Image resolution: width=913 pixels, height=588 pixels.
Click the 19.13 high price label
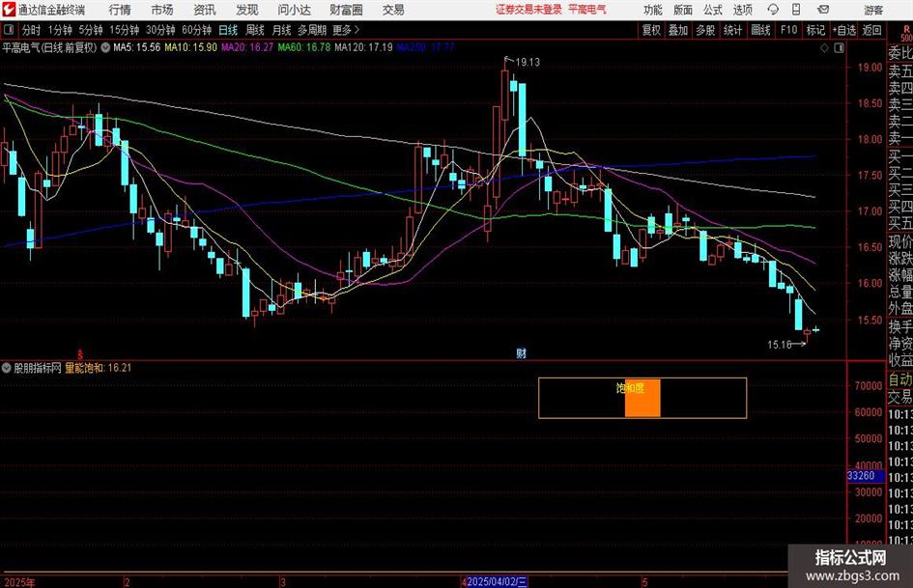528,62
